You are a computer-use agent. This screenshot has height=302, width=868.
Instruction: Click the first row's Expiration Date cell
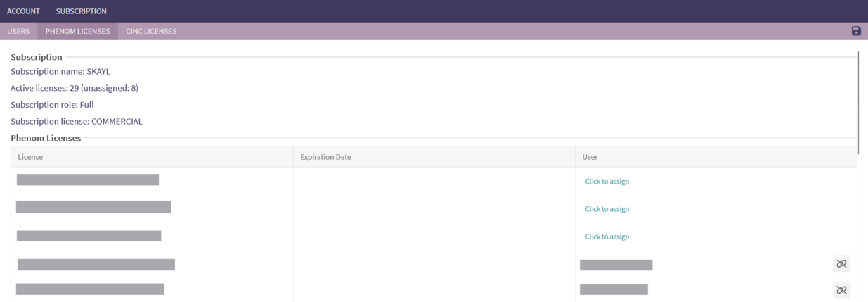tap(434, 181)
